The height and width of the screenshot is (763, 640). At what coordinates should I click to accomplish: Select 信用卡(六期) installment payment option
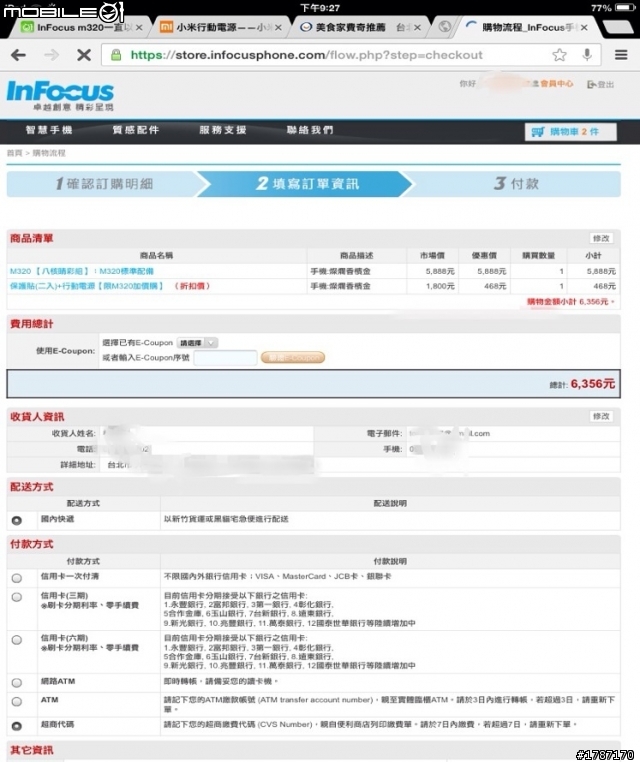tap(17, 640)
